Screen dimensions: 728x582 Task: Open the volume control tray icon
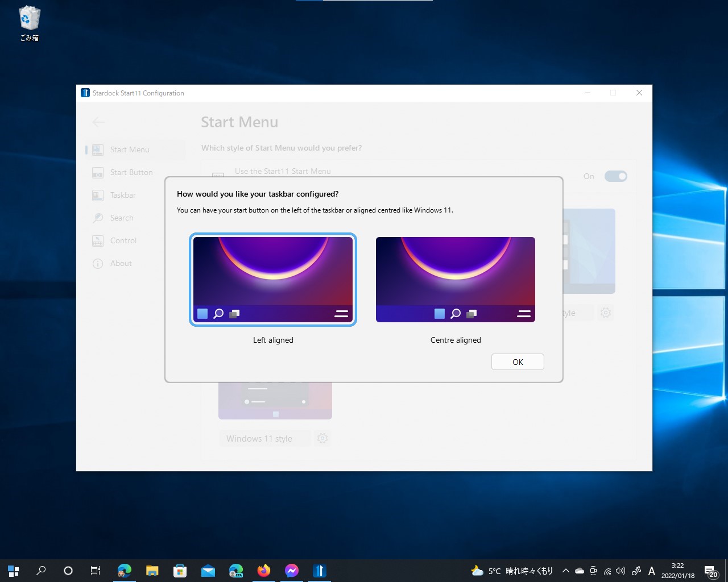click(621, 571)
